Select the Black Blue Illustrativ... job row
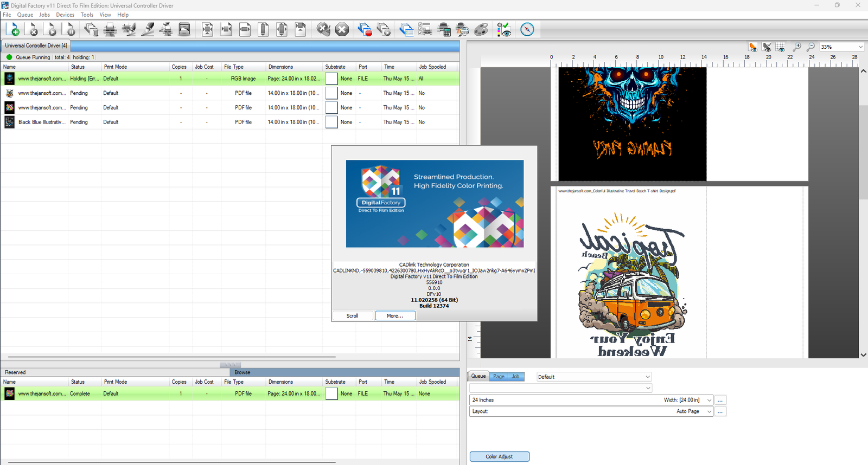Image resolution: width=868 pixels, height=465 pixels. point(230,122)
